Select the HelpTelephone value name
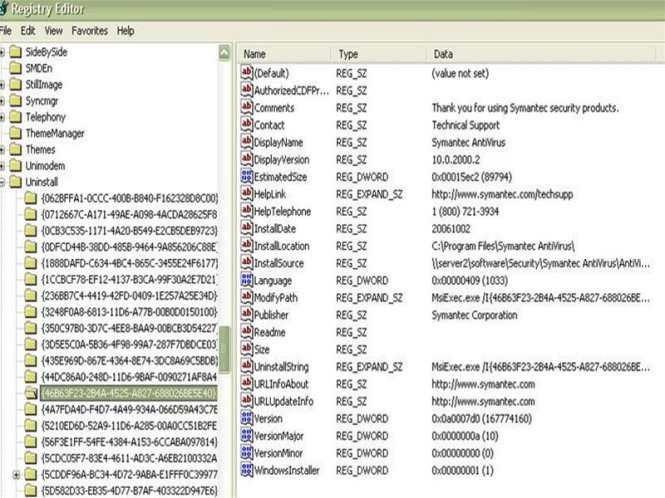Screen dimensions: 665x498 [282, 211]
